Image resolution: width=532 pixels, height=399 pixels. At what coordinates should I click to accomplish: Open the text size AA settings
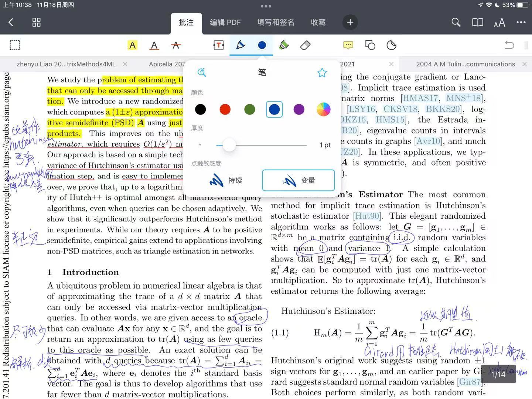(499, 23)
